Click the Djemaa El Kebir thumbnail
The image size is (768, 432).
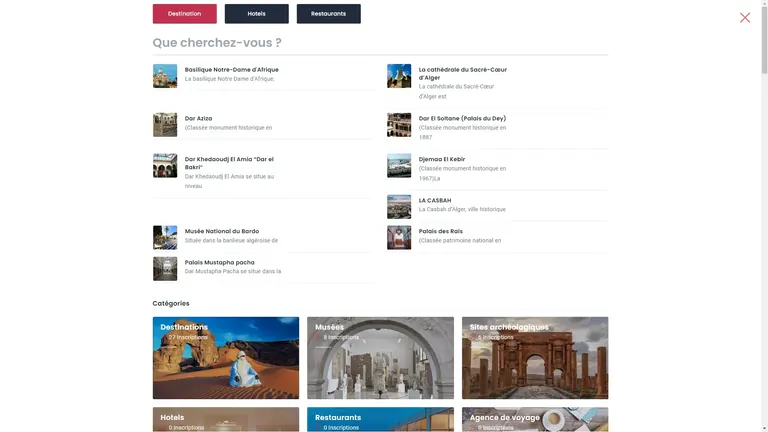pyautogui.click(x=399, y=165)
